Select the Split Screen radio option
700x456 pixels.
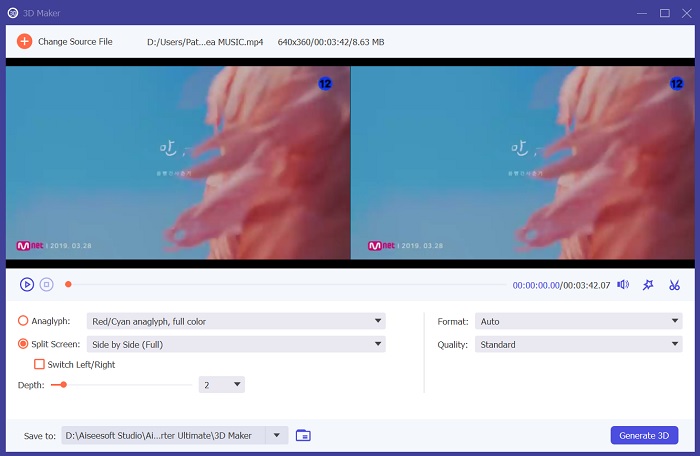(x=23, y=344)
